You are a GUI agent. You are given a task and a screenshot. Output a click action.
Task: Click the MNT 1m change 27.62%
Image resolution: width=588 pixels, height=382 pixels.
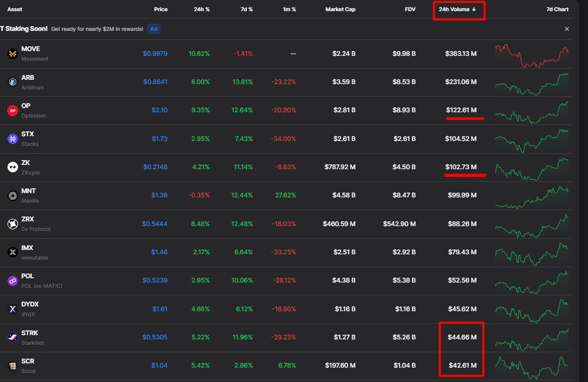tap(285, 195)
